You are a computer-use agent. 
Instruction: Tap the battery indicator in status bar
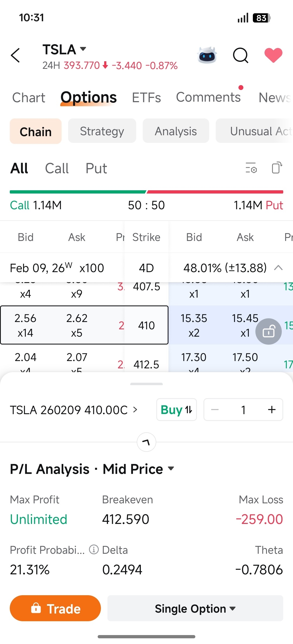[x=262, y=18]
